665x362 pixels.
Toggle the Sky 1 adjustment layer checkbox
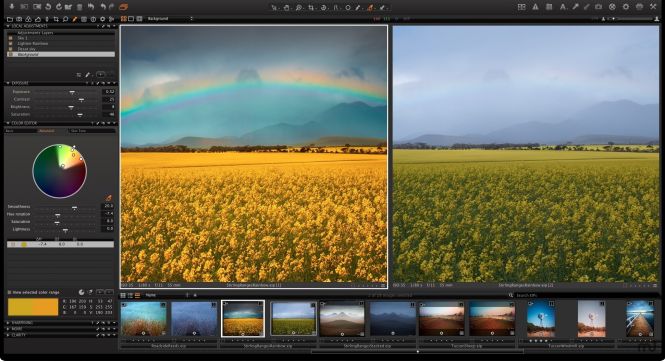coord(11,38)
